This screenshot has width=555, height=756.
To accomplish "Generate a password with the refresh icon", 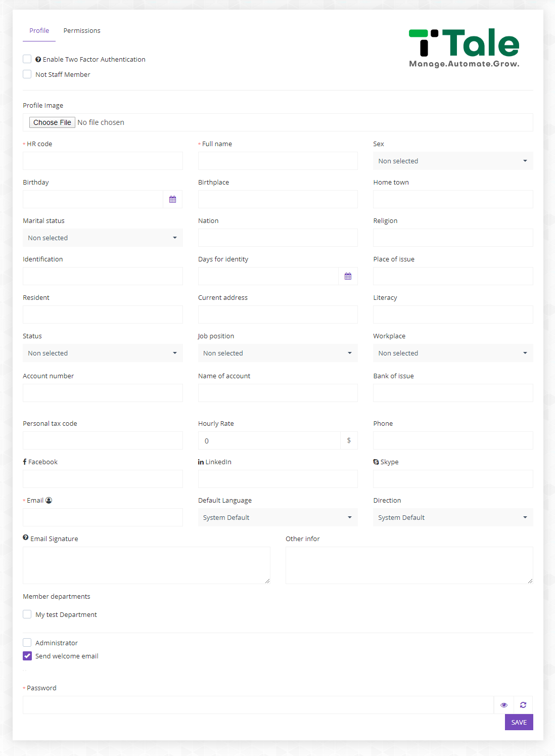I will tap(523, 705).
